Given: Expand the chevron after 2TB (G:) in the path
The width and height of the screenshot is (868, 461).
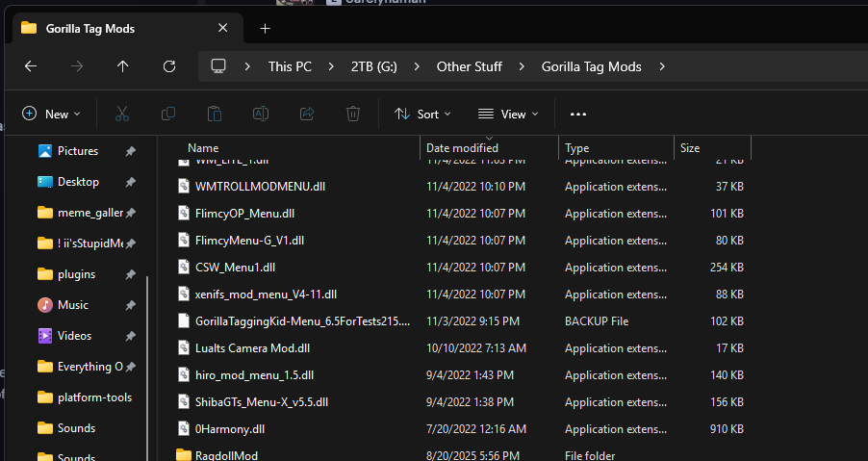Looking at the screenshot, I should 417,66.
